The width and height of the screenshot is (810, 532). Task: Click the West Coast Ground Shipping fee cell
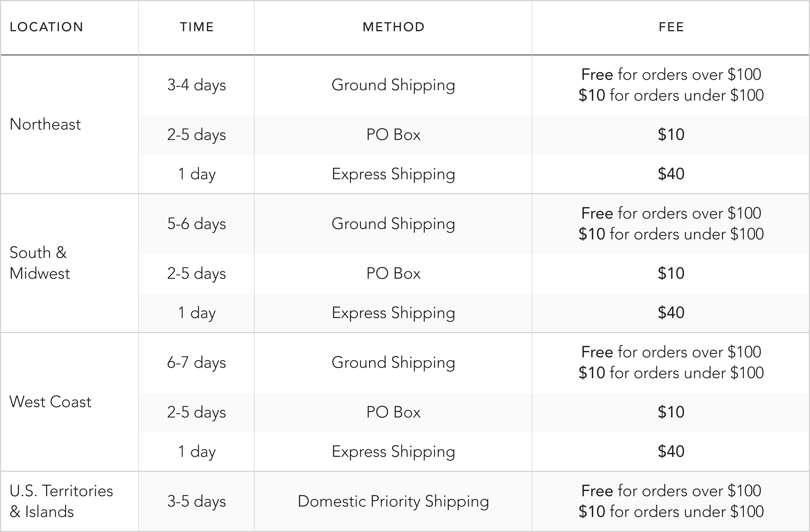coord(671,363)
